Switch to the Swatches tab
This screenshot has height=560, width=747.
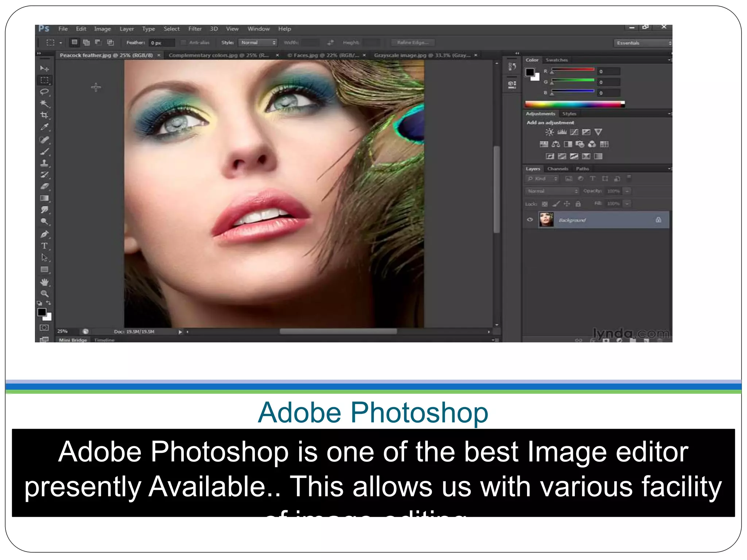click(557, 60)
